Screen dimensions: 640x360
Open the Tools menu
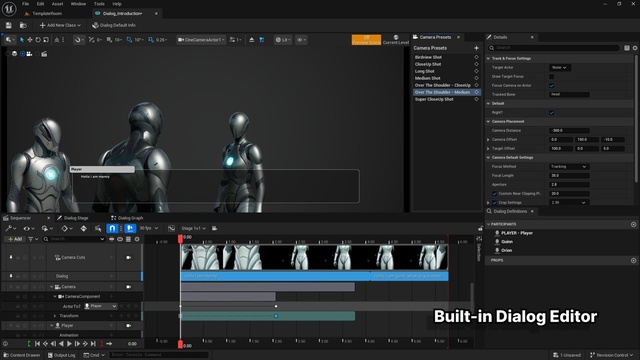click(x=99, y=4)
